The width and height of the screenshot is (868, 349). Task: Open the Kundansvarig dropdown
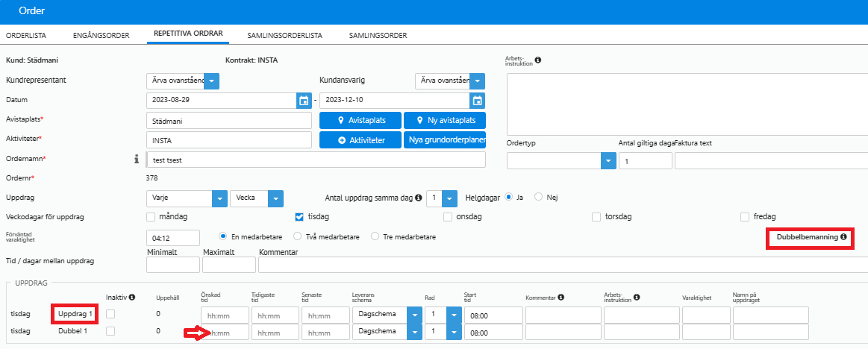point(477,81)
